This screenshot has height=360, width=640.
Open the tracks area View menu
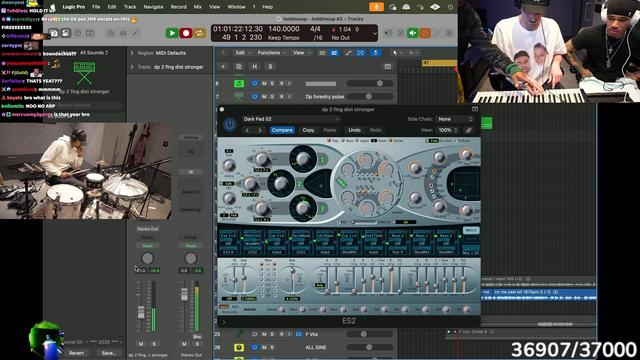301,53
